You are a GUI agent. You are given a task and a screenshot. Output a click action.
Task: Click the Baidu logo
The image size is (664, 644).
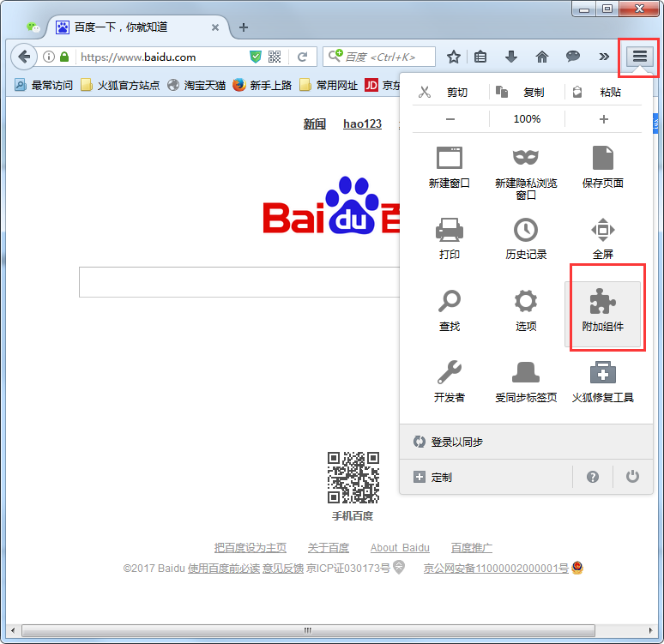pyautogui.click(x=331, y=206)
